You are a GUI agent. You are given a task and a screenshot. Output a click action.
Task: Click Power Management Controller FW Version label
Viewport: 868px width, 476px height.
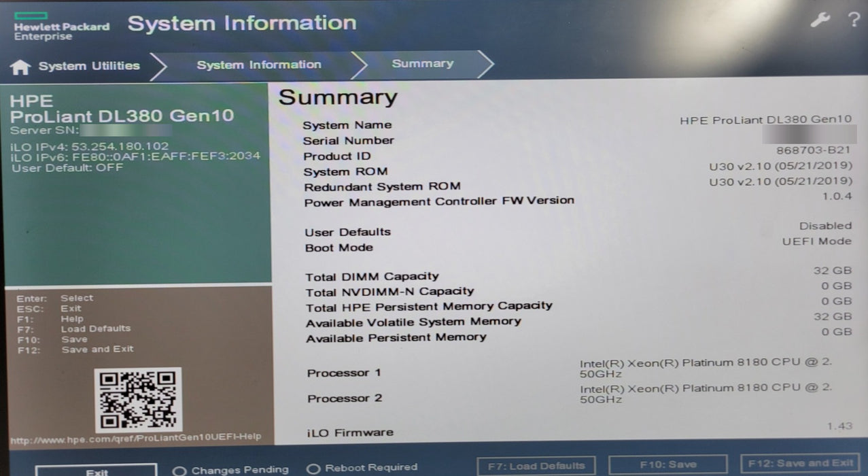pos(439,202)
